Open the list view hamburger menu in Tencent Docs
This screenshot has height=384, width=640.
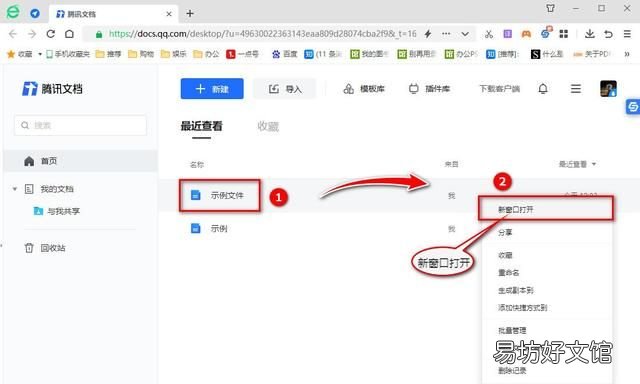click(x=576, y=89)
